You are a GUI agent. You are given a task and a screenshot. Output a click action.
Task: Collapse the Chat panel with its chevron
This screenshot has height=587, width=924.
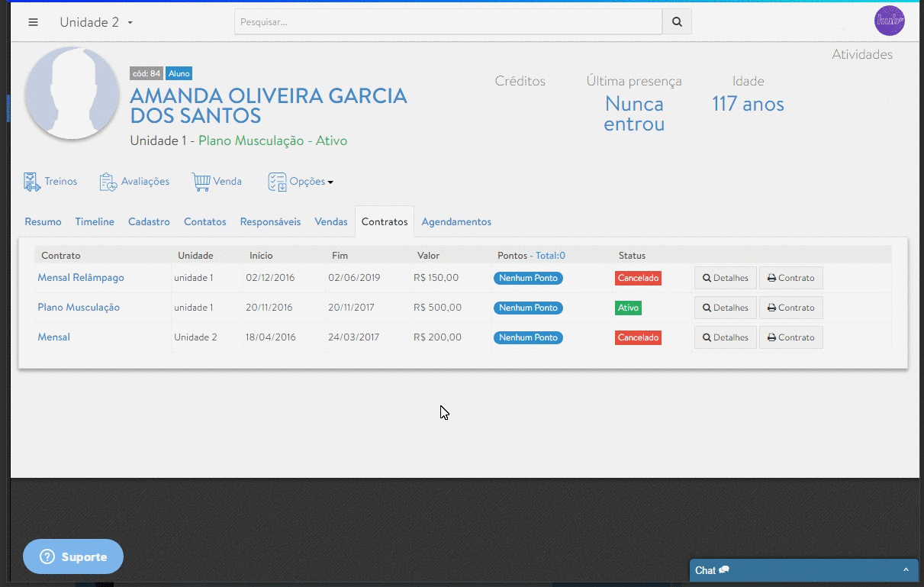click(907, 569)
